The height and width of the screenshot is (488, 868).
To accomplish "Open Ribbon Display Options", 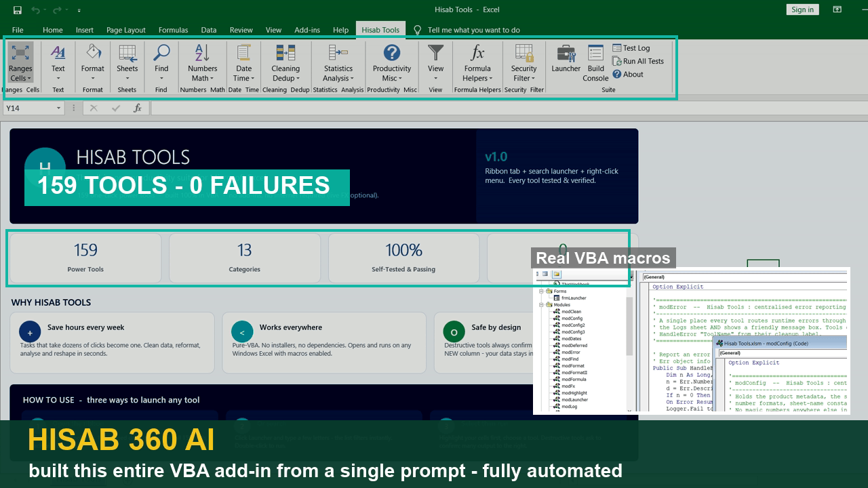I will [837, 9].
